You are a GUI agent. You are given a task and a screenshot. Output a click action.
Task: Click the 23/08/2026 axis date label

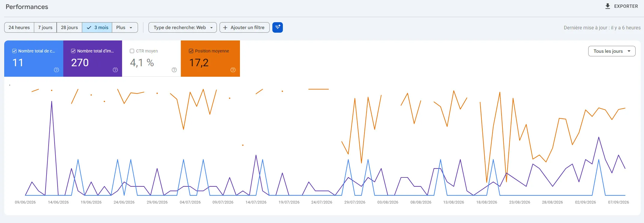coord(520,202)
